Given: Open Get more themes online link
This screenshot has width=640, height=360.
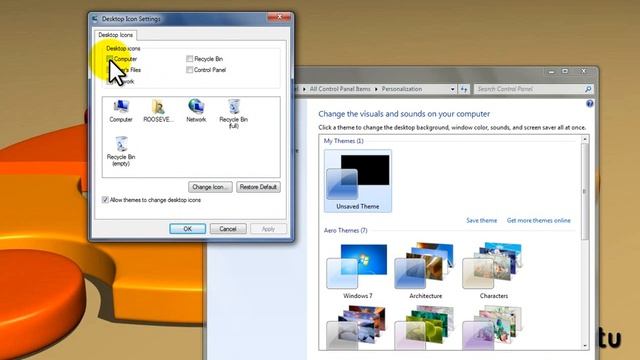Looking at the screenshot, I should 539,220.
